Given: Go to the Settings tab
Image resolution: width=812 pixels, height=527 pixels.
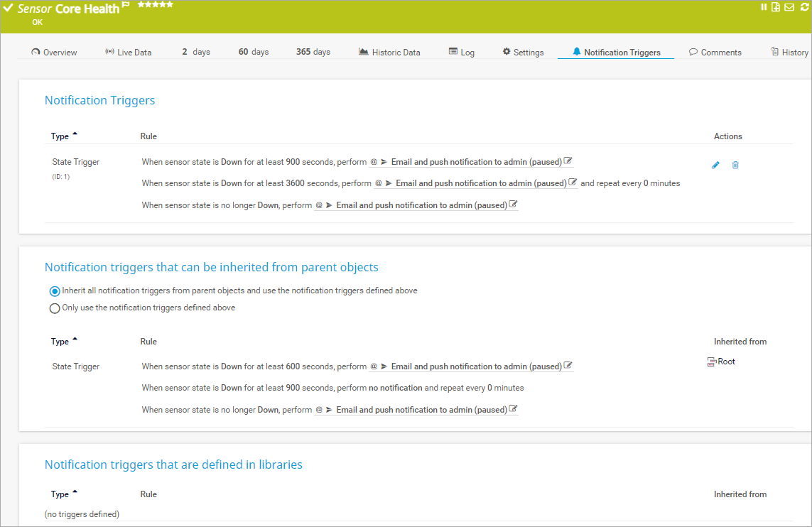Looking at the screenshot, I should pyautogui.click(x=523, y=53).
